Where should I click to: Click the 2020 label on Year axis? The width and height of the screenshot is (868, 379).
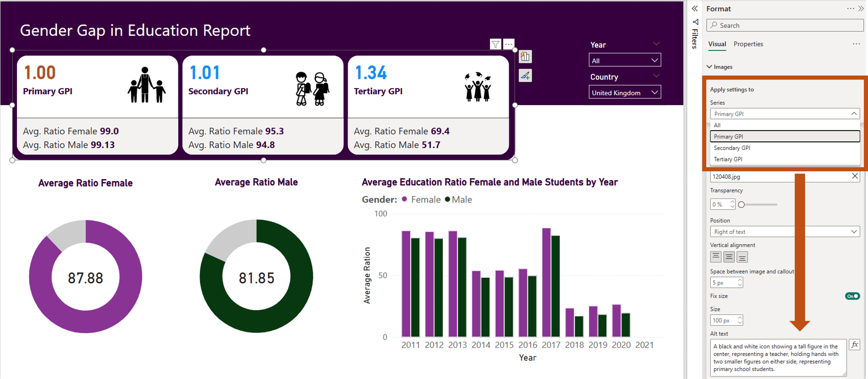coord(621,345)
